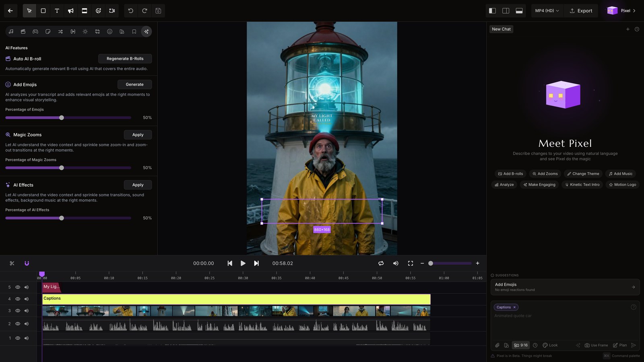
Task: Open the bookmark panel icon
Action: click(x=134, y=31)
